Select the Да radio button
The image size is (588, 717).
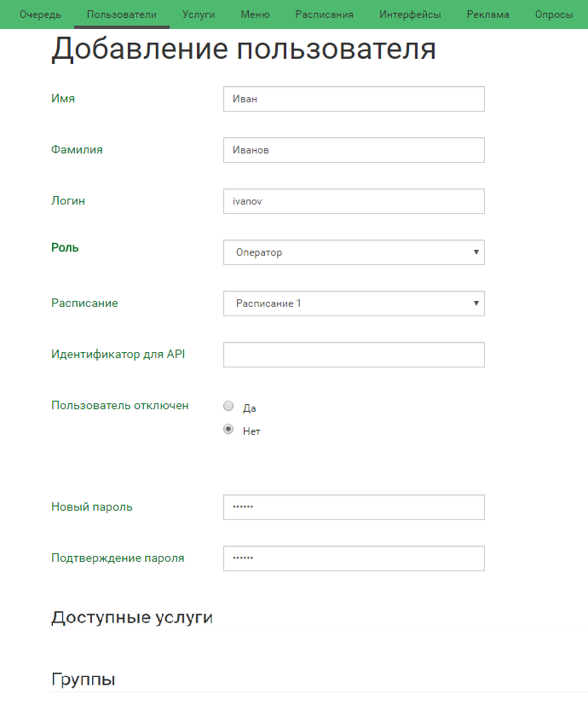[228, 407]
